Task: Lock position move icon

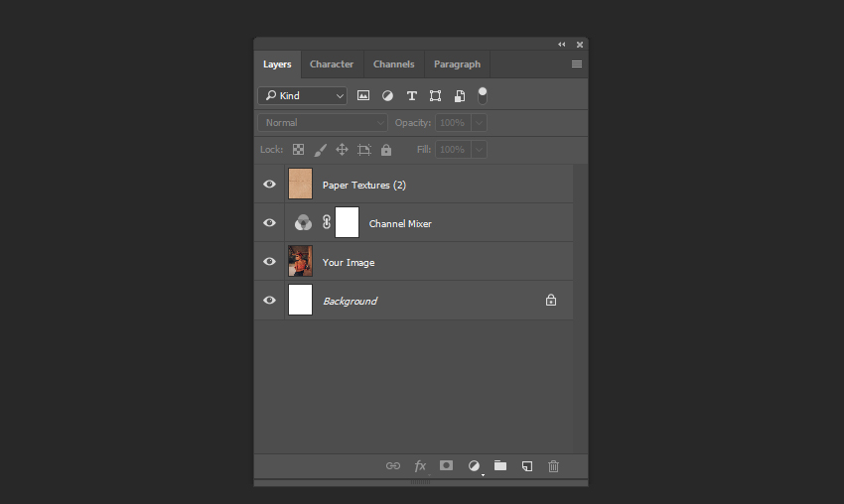Action: tap(342, 150)
